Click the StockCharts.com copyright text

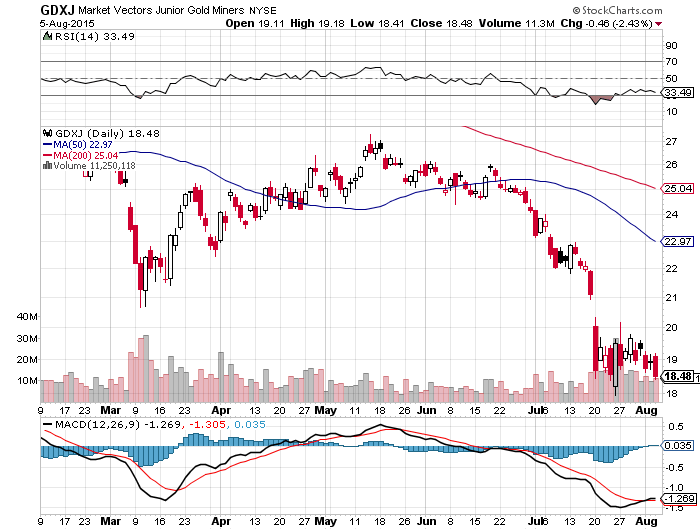(x=617, y=10)
